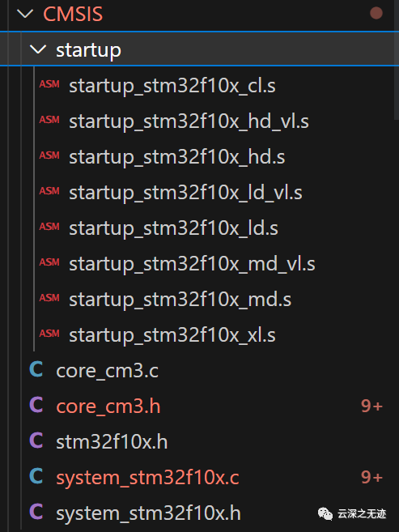
Task: Click the WeChat logo watermark
Action: pyautogui.click(x=325, y=513)
